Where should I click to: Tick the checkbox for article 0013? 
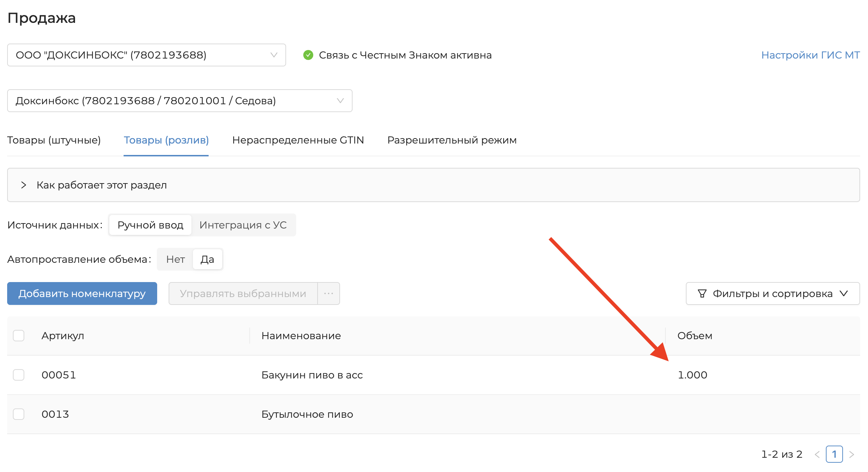[x=19, y=414]
